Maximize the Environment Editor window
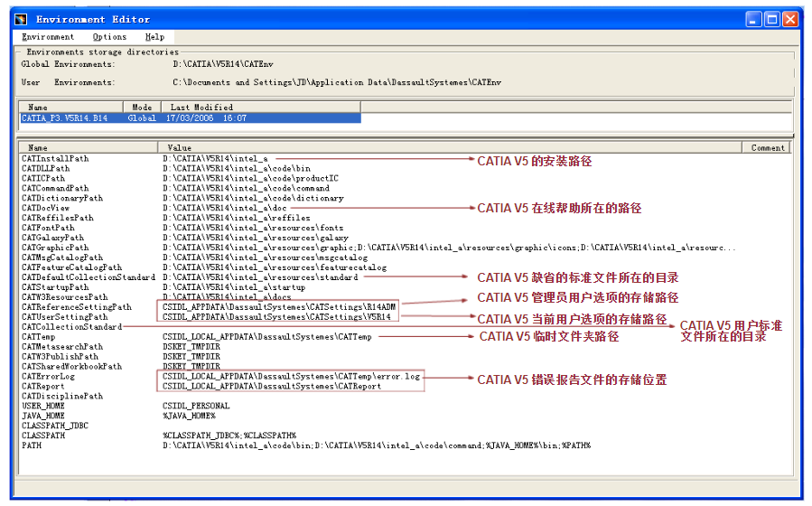This screenshot has height=506, width=812. coord(771,20)
